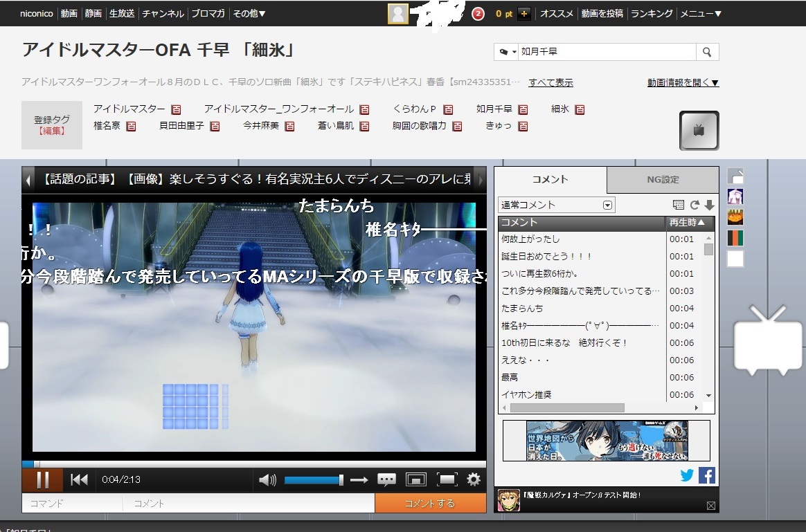Image resolution: width=806 pixels, height=532 pixels.
Task: Mute the speaker volume icon
Action: pos(267,480)
